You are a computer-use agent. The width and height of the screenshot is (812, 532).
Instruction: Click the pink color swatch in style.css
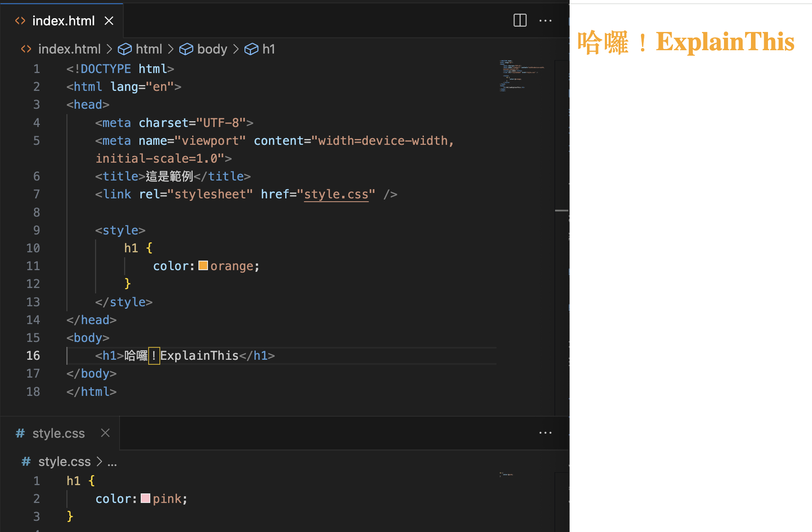145,498
